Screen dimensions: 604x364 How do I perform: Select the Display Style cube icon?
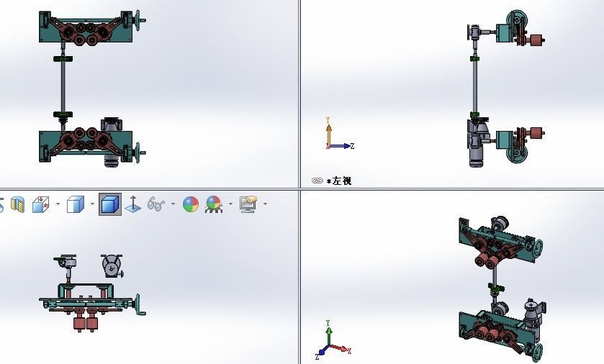tap(76, 204)
